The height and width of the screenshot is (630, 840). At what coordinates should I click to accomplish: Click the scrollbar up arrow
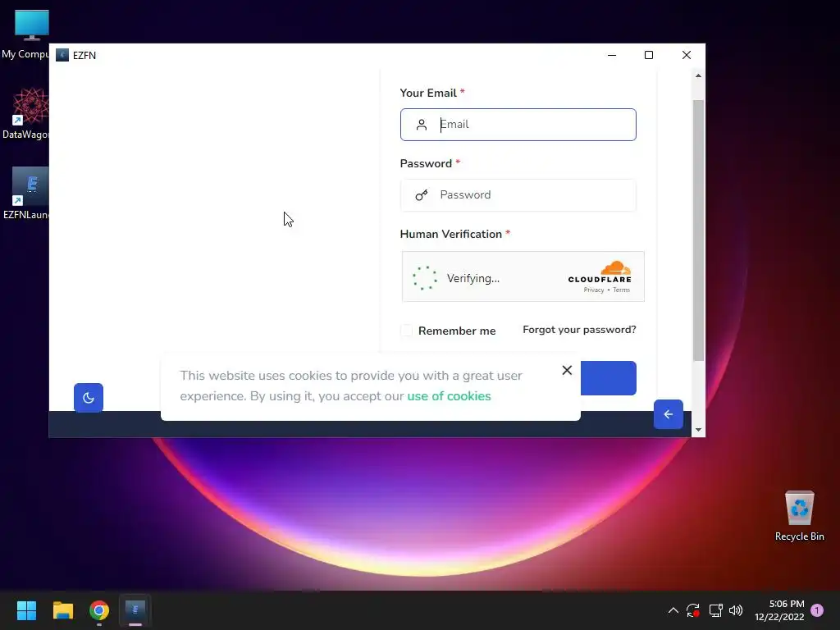(x=698, y=75)
